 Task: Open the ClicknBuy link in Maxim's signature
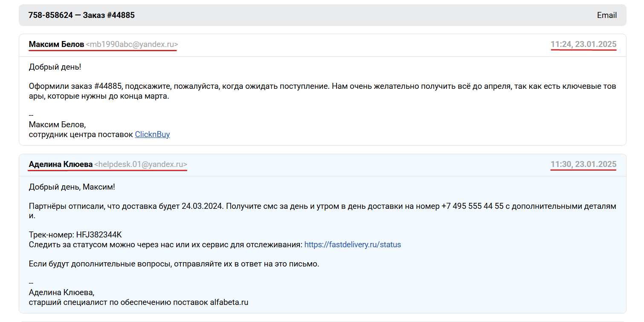point(152,134)
